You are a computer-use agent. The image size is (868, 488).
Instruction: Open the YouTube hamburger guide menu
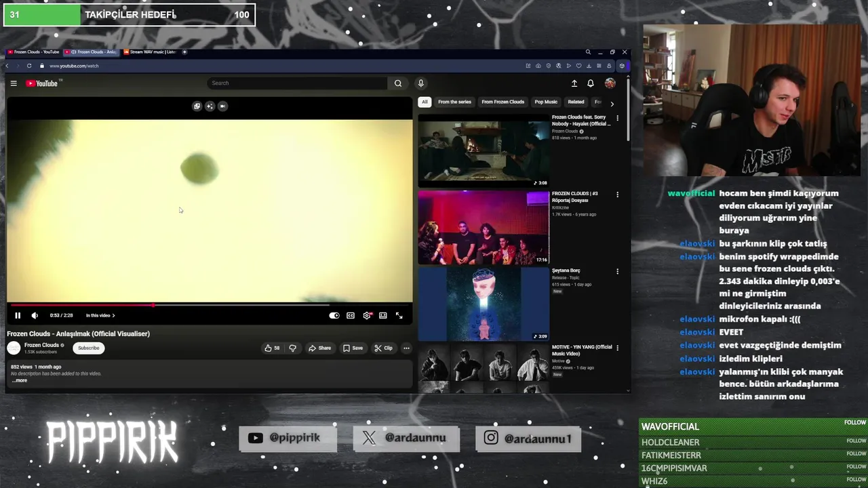[14, 83]
